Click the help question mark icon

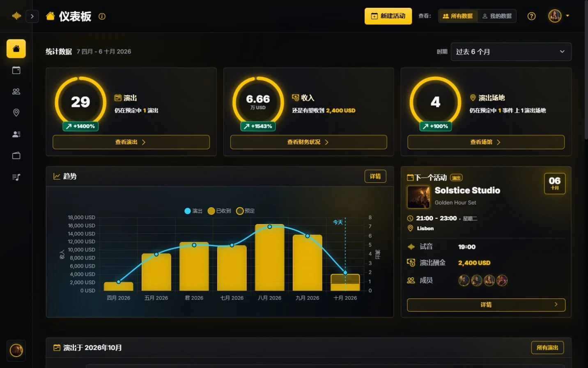coord(531,16)
